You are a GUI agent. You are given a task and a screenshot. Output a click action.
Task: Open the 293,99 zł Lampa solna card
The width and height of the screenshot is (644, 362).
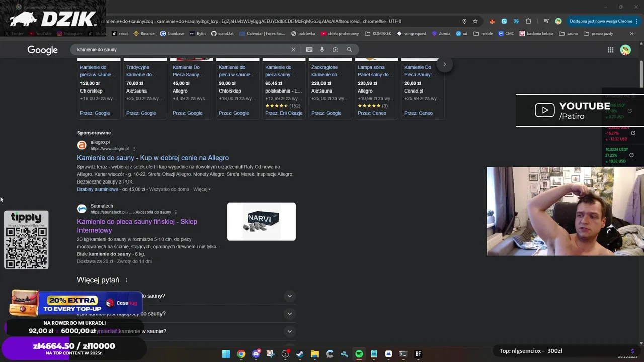(376, 88)
